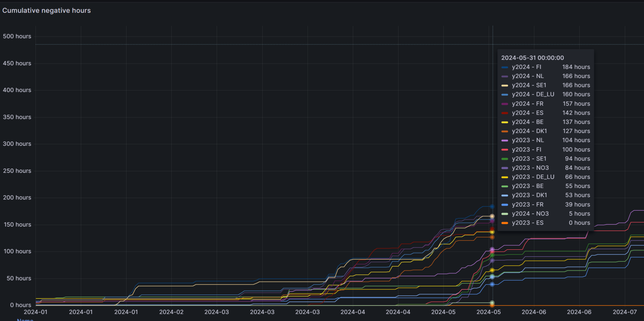
Task: Select the y2023 - DE_LU series name in tooltip
Action: coord(533,177)
